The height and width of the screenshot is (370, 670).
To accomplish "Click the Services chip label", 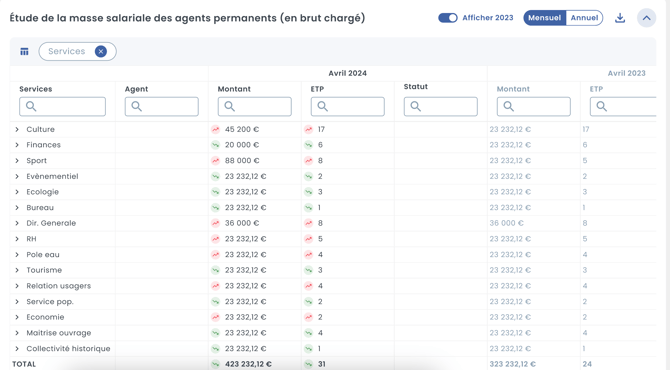I will 67,51.
